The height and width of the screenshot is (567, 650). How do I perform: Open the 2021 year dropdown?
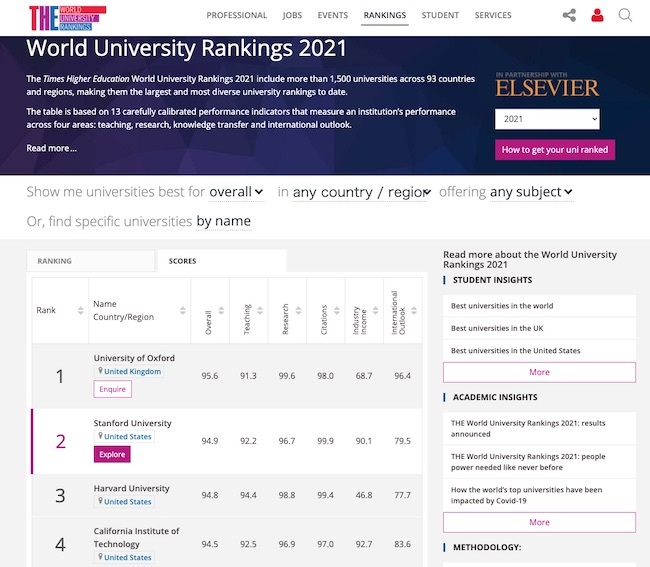click(x=547, y=119)
